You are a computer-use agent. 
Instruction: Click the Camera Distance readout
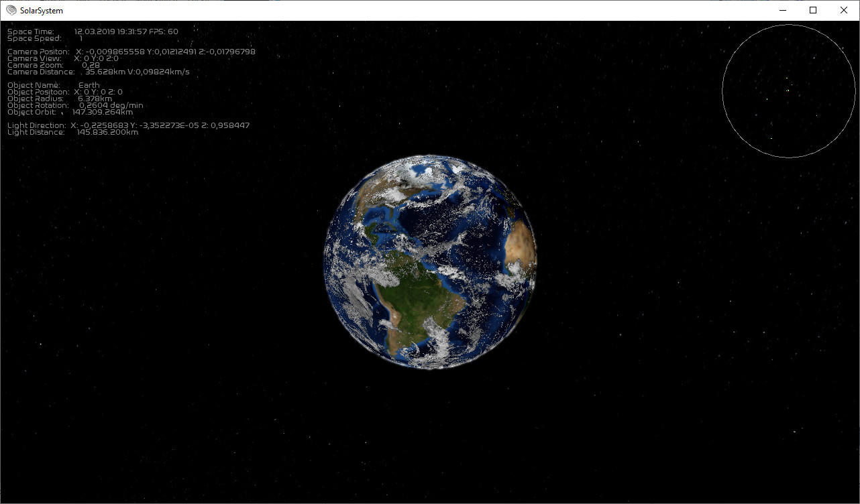click(x=137, y=72)
